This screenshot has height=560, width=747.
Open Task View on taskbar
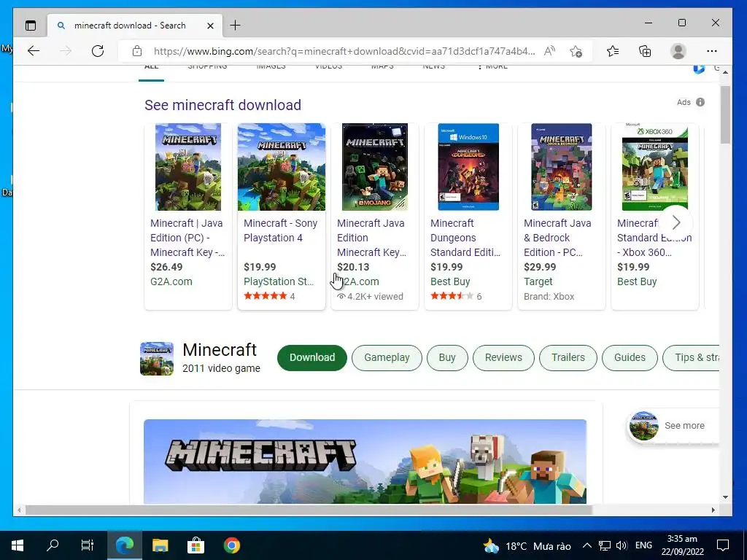(x=88, y=545)
